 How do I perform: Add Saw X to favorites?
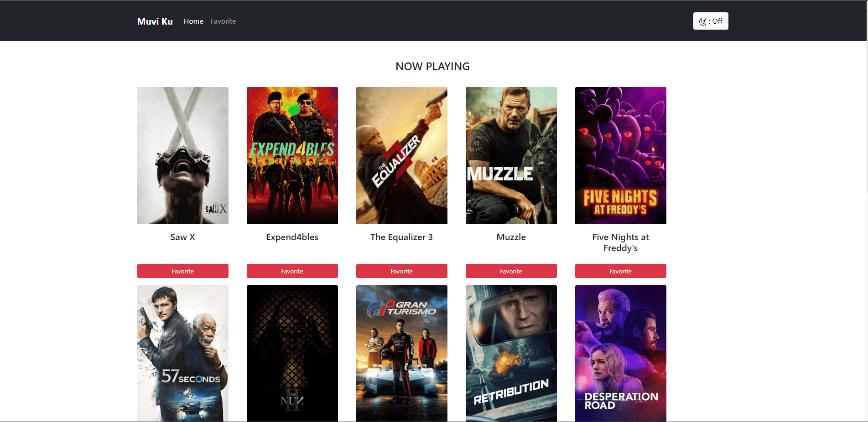coord(182,271)
